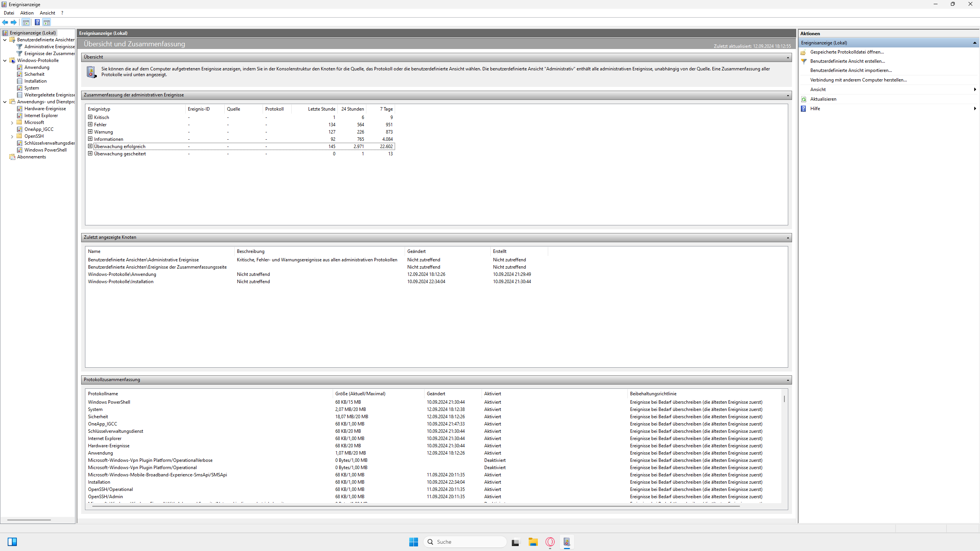Image resolution: width=980 pixels, height=551 pixels.
Task: Open the Sicherheit log icon
Action: pos(20,74)
